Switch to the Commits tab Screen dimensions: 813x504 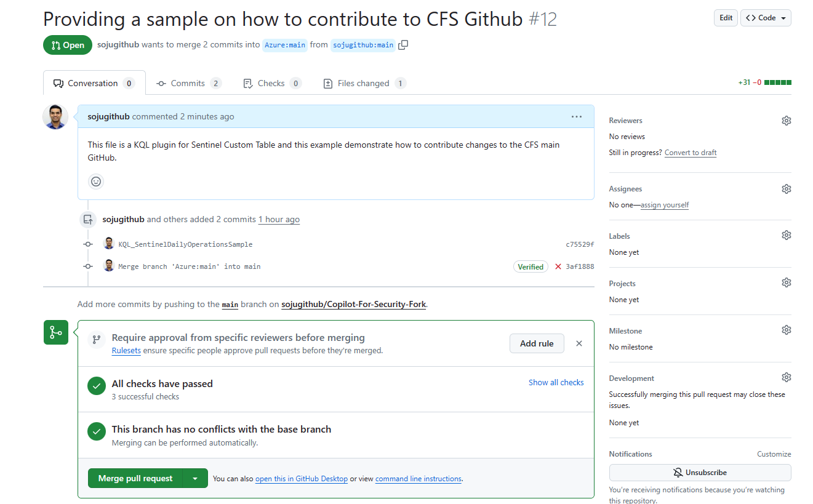(188, 84)
